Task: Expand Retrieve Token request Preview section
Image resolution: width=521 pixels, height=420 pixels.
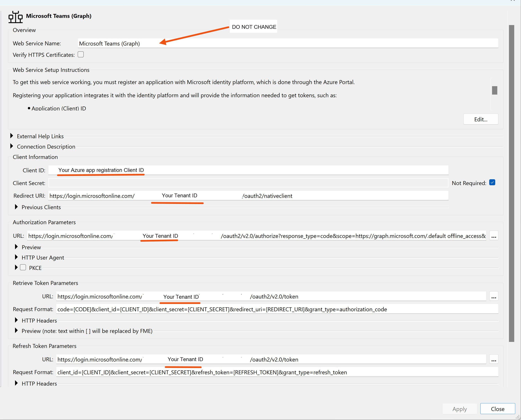Action: pyautogui.click(x=16, y=330)
